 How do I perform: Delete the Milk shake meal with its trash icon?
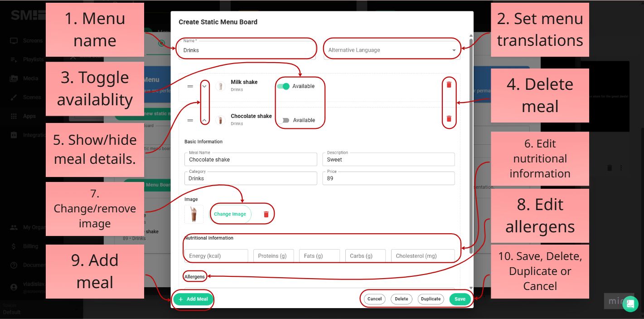point(449,84)
